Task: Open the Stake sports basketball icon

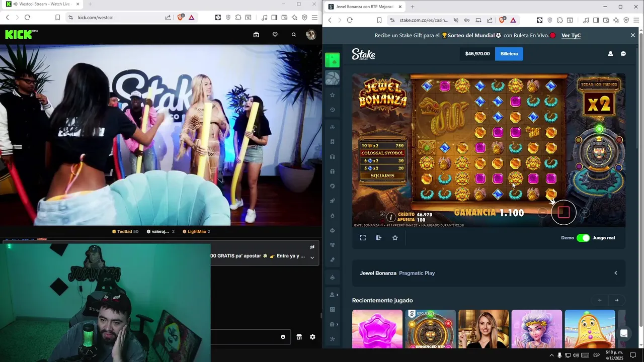Action: [332, 78]
